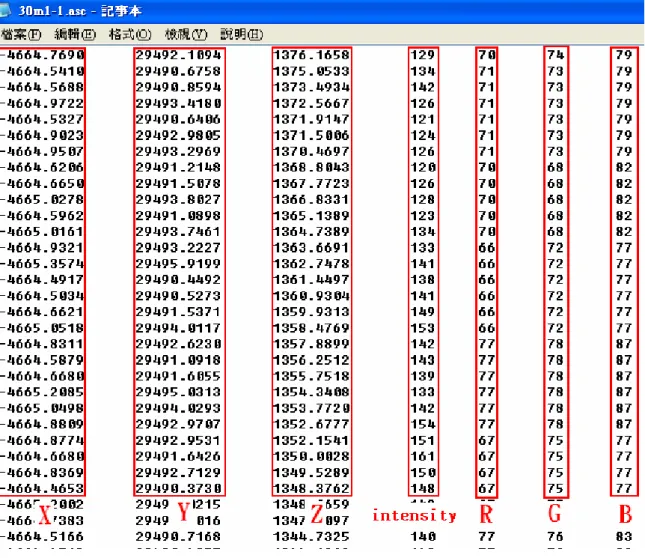Click value 78 in the row with 1357.8899
This screenshot has width=645, height=558.
[x=555, y=344]
